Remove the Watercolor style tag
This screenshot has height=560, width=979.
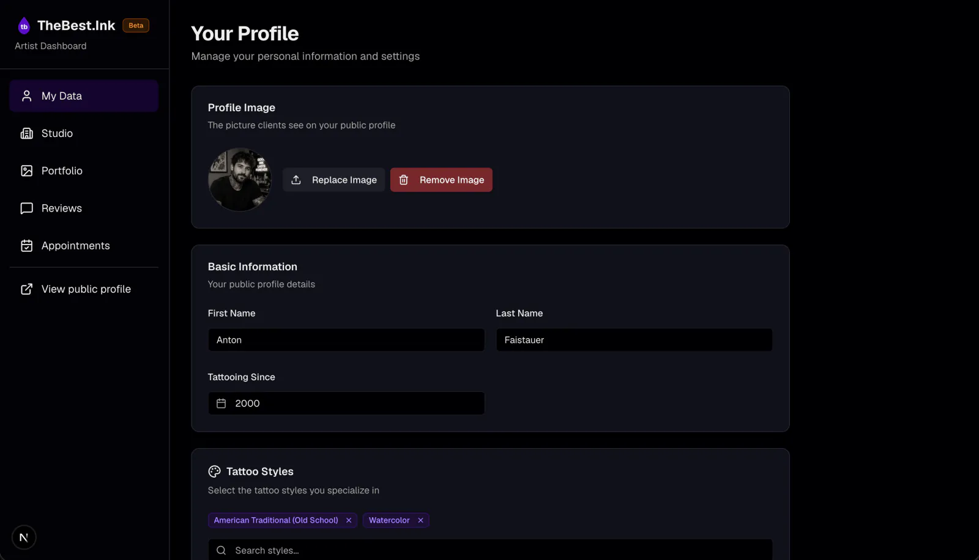click(x=420, y=520)
